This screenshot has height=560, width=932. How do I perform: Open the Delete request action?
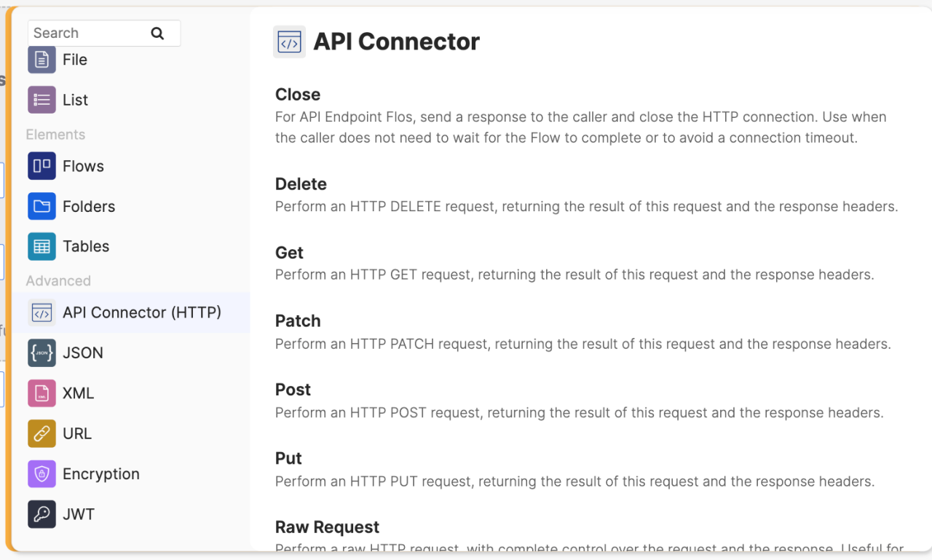tap(301, 184)
